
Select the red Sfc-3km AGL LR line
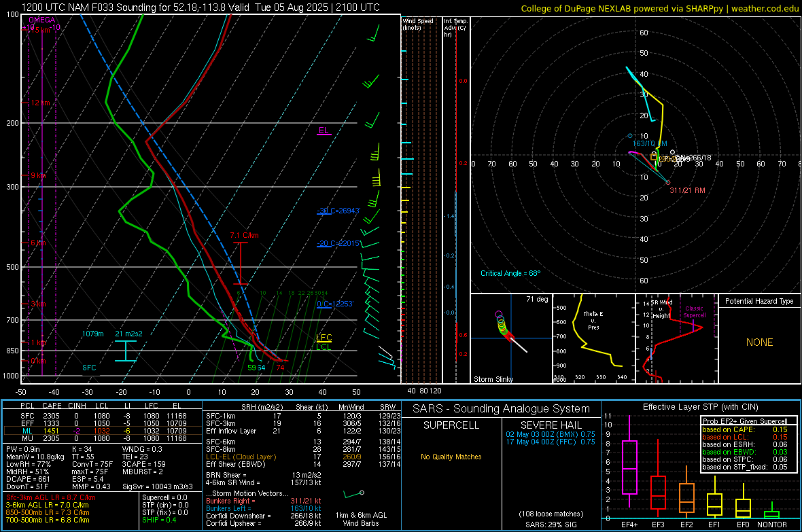(51, 497)
